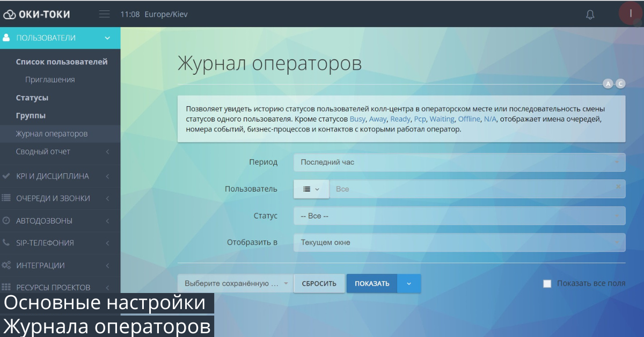This screenshot has width=644, height=337.
Task: Open Статусы in sidebar
Action: coord(32,98)
